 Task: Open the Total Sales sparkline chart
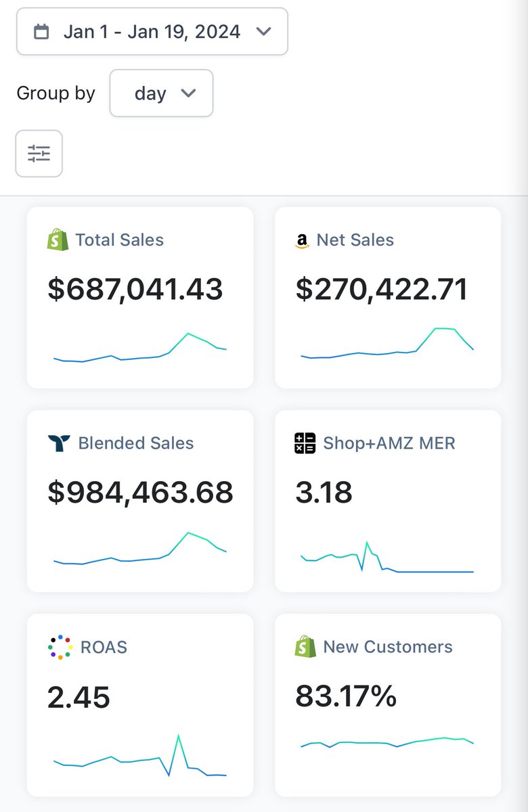tap(140, 348)
